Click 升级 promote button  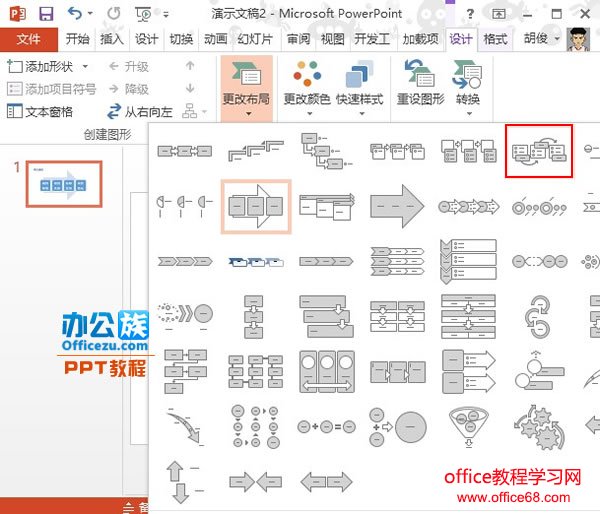point(129,67)
